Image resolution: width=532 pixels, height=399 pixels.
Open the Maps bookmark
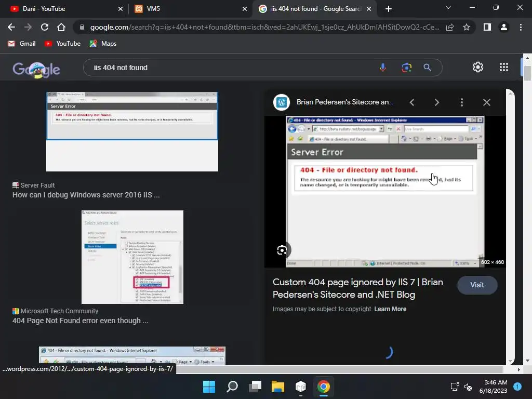click(x=103, y=44)
